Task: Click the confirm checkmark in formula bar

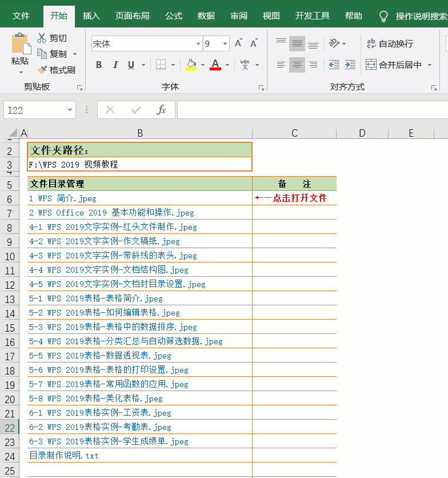Action: (136, 110)
